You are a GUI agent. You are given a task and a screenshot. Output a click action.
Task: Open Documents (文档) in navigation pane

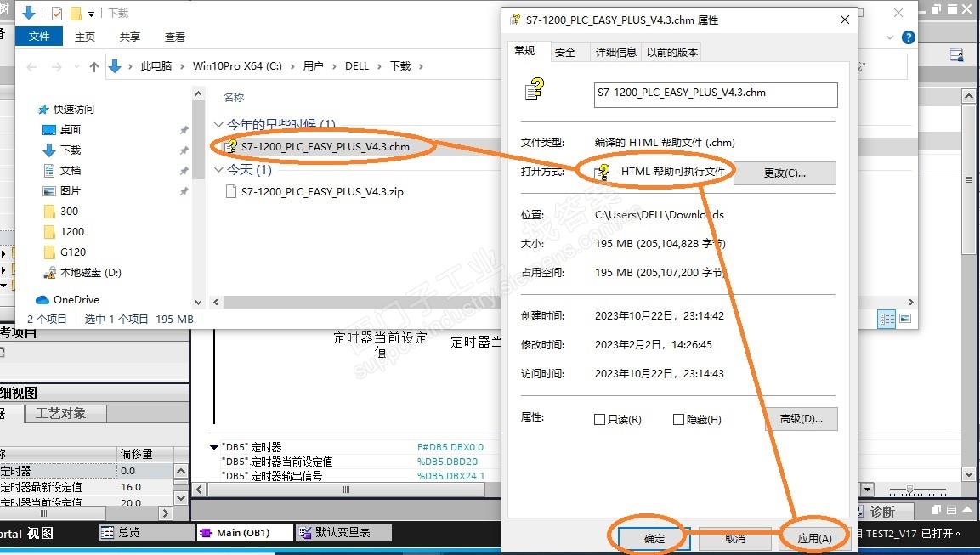[71, 170]
